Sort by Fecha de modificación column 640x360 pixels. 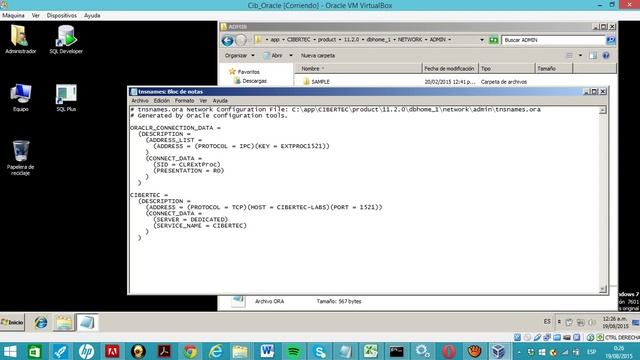[x=449, y=69]
